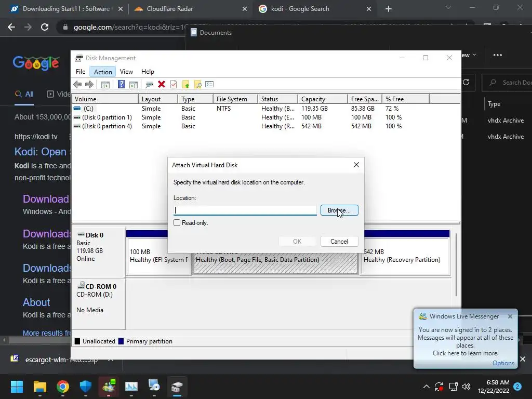
Task: Click the escargot-wlm zip download item
Action: tap(60, 360)
